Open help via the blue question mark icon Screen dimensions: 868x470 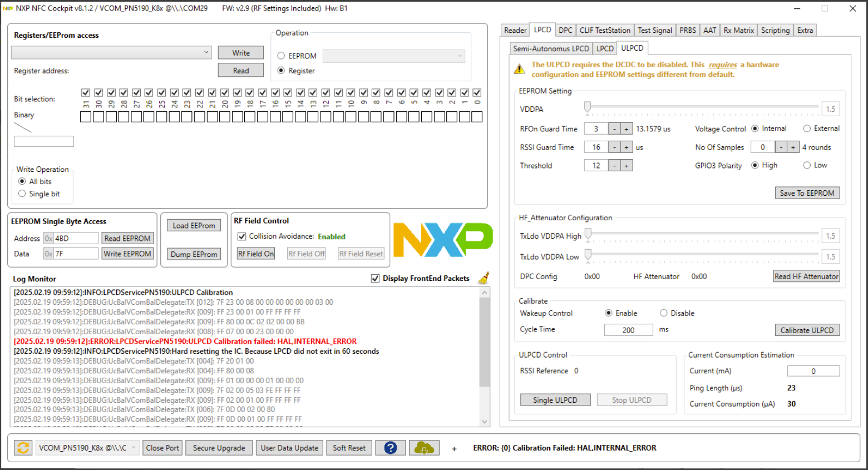tap(390, 448)
